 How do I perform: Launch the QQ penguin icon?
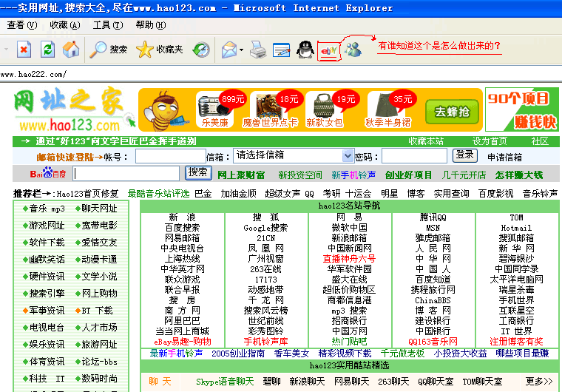(x=305, y=50)
